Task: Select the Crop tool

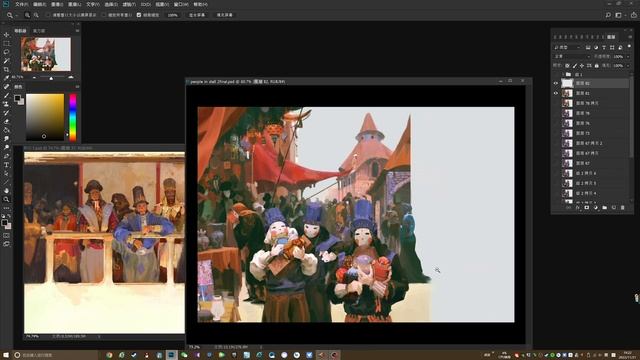Action: (x=6, y=69)
